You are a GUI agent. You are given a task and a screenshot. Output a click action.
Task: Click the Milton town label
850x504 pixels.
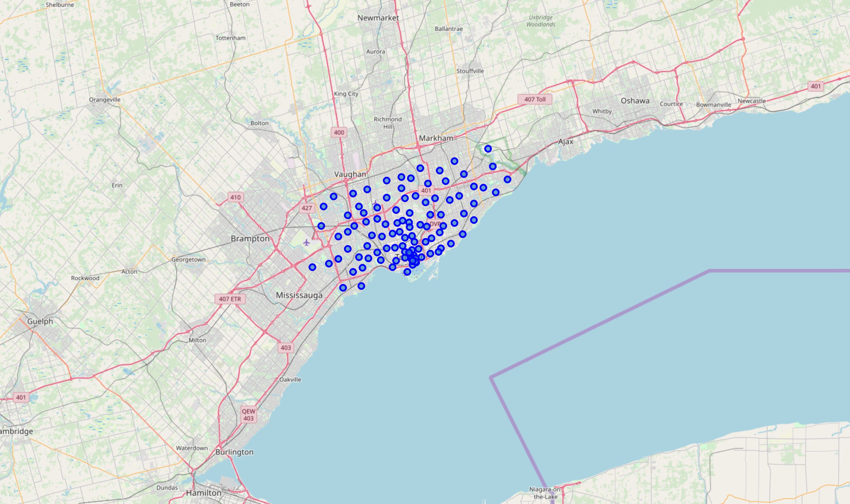coord(197,340)
